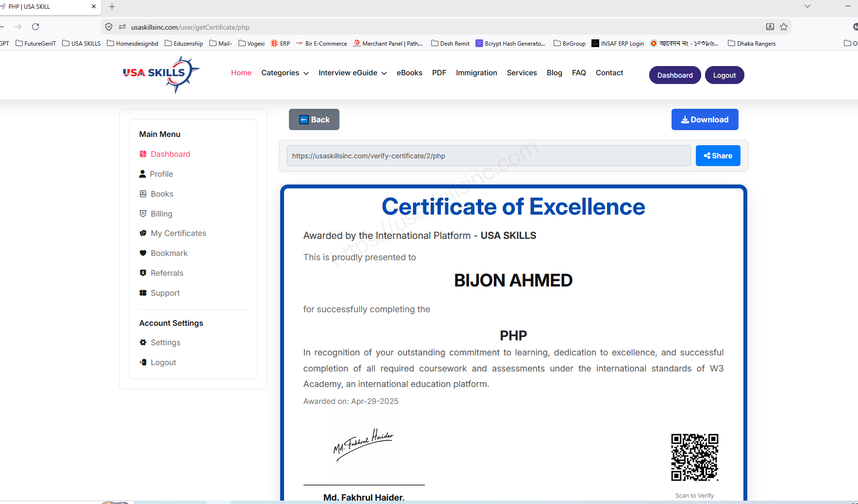Image resolution: width=858 pixels, height=504 pixels.
Task: Scan the QR code to verify certificate
Action: (x=694, y=457)
